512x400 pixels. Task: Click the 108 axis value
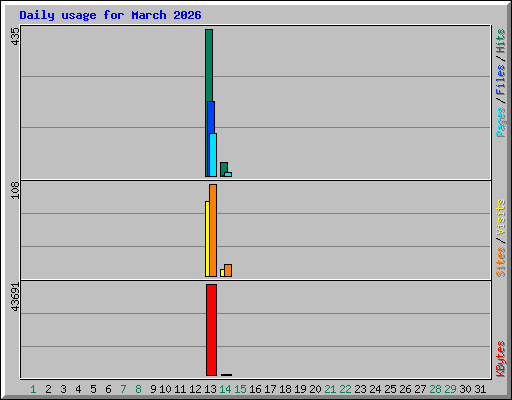(15, 190)
